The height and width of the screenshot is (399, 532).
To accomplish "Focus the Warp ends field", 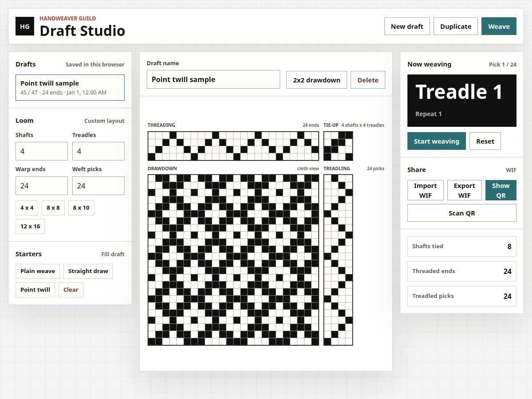I will click(42, 186).
